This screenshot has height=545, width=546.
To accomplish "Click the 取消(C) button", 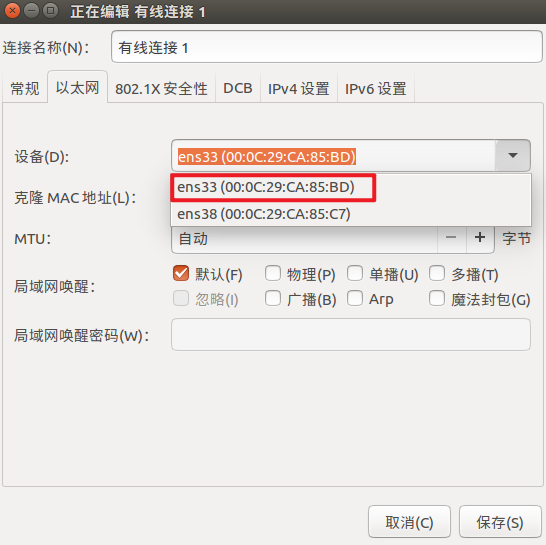I will click(410, 522).
